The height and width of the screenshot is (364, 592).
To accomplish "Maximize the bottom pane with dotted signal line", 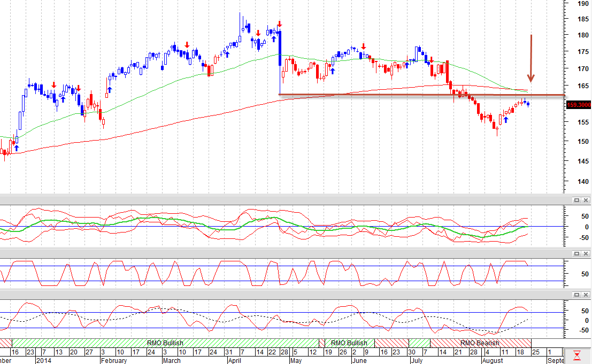I will pos(576,295).
